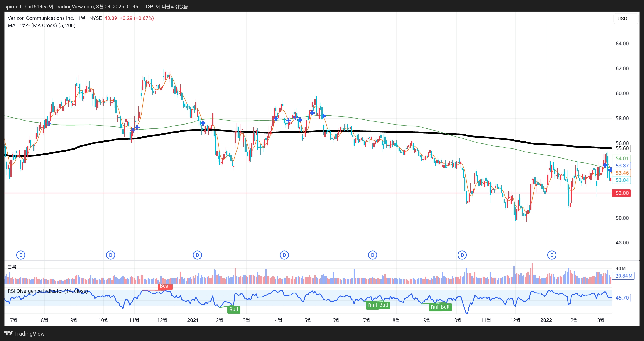Open the dividend D marker in April 2021
The image size is (644, 341).
284,255
